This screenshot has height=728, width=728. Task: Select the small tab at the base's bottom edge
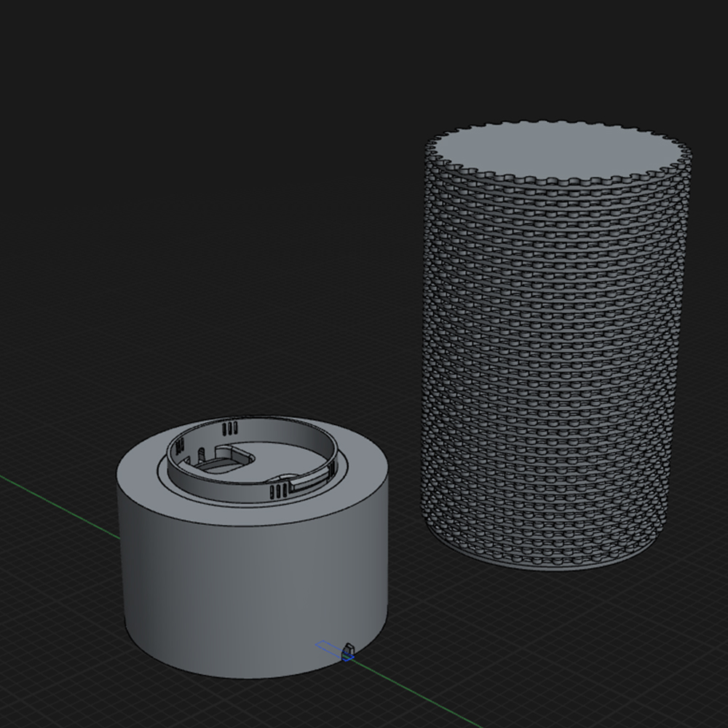(x=348, y=648)
